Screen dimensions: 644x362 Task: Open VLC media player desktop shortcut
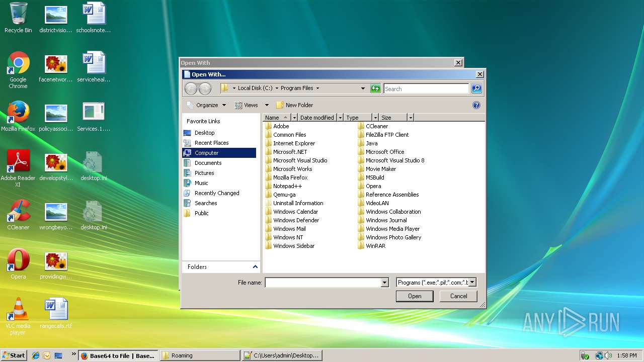tap(18, 316)
